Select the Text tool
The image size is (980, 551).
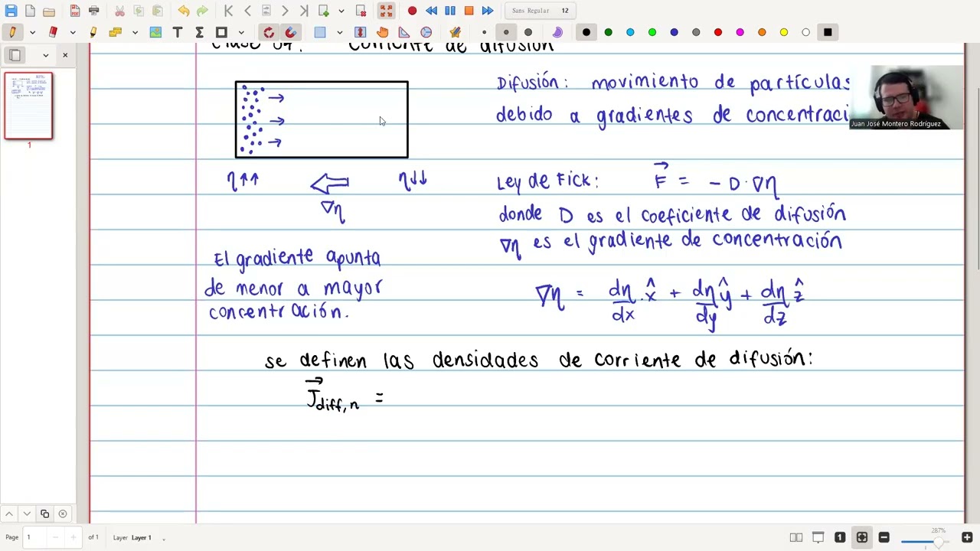(178, 32)
